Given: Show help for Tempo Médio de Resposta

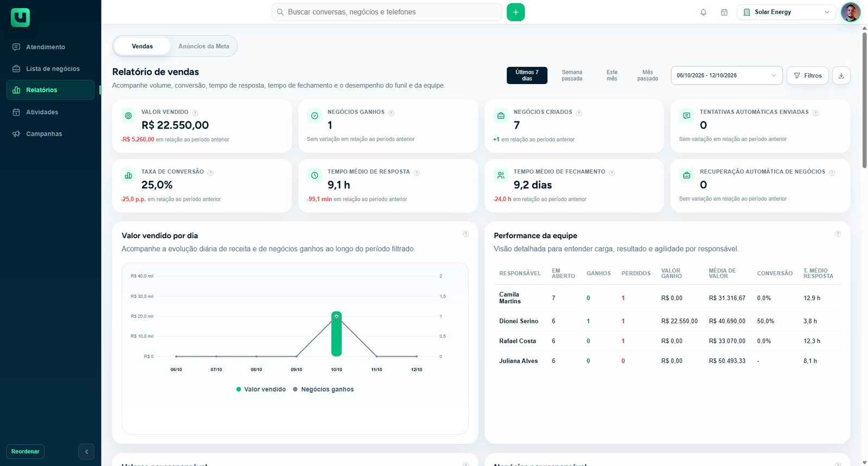Looking at the screenshot, I should point(417,173).
